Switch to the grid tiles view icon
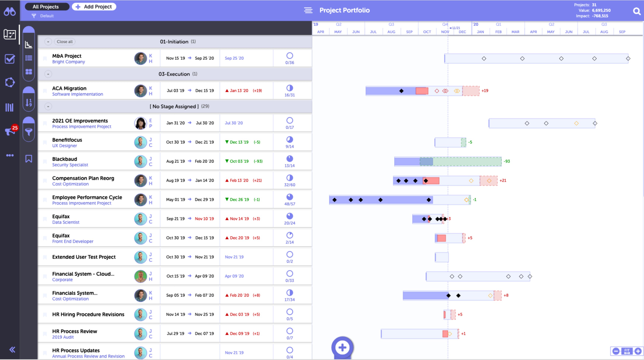This screenshot has height=360, width=644. pyautogui.click(x=29, y=72)
